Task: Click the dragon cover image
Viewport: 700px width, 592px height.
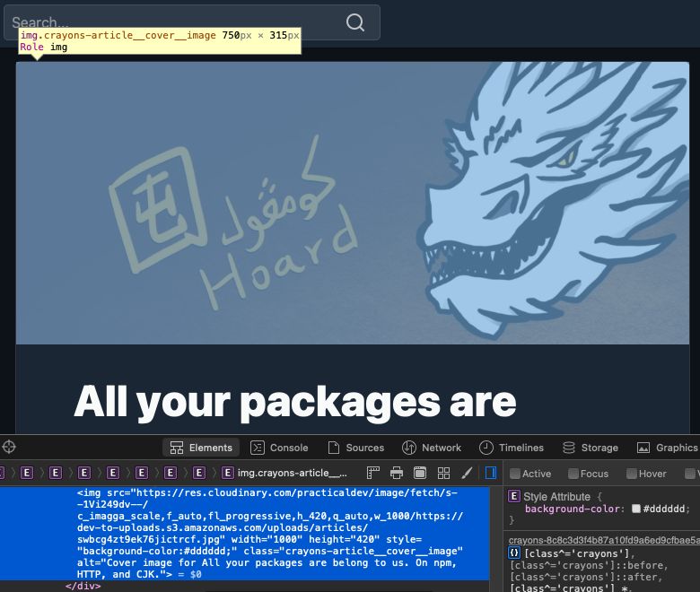Action: [353, 203]
